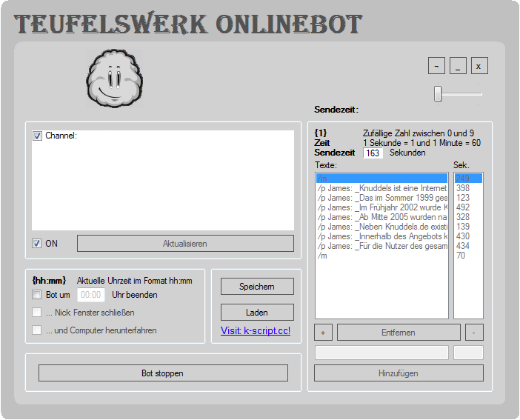Minimize the bot window
Viewport: 520px width, 420px height.
pos(458,66)
